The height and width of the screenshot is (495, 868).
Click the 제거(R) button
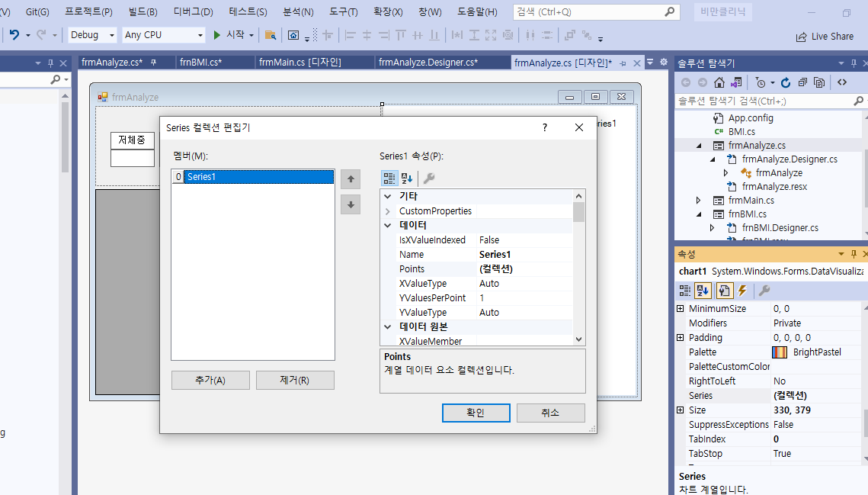[x=294, y=381]
